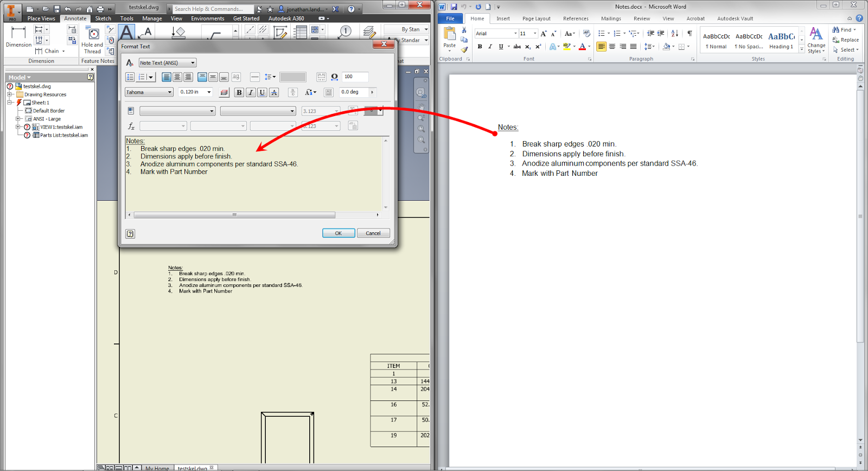
Task: Open the line spacing options in Format Text
Action: (270, 77)
